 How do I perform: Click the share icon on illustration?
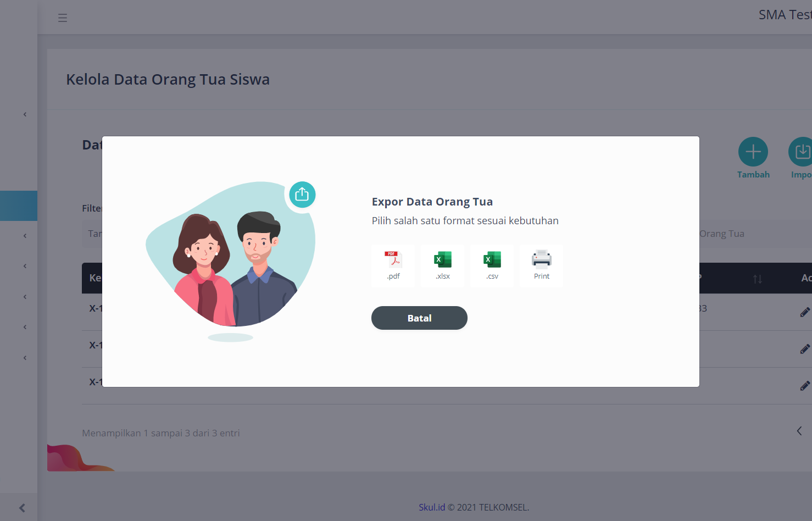tap(302, 195)
